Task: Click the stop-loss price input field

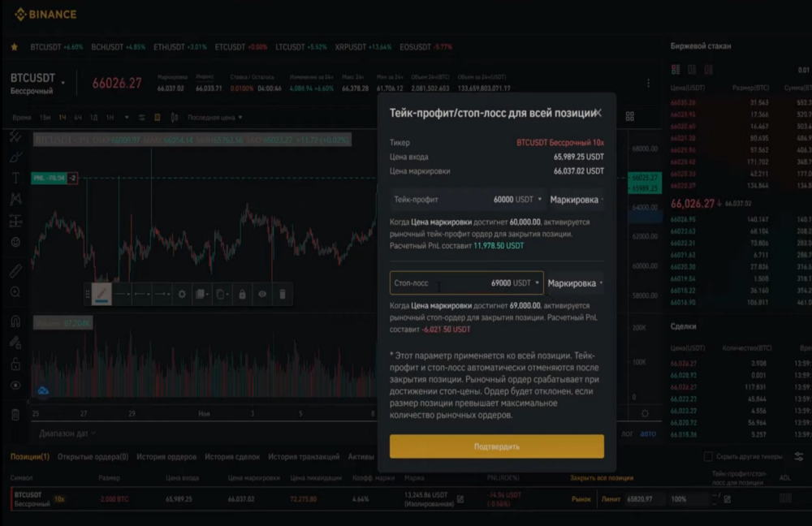Action: pos(467,283)
